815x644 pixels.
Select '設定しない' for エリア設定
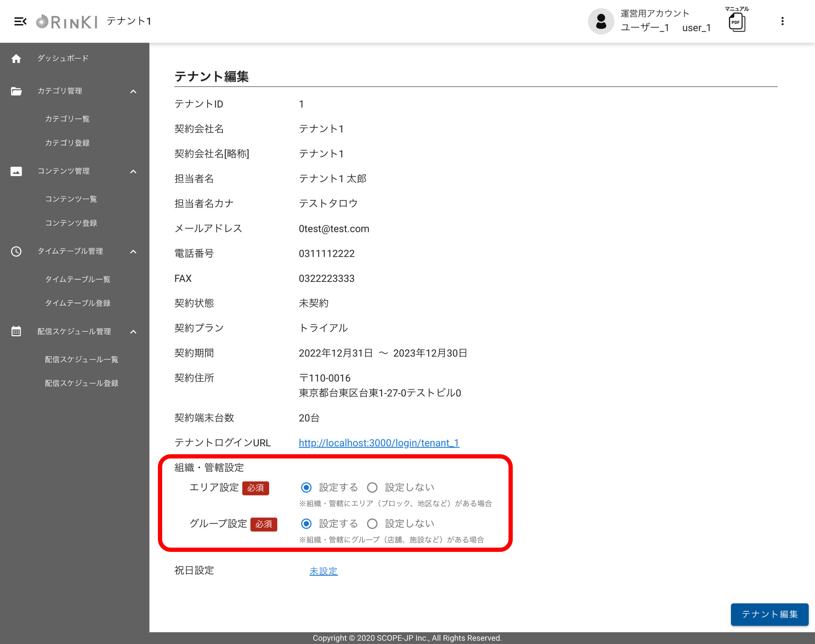coord(372,487)
